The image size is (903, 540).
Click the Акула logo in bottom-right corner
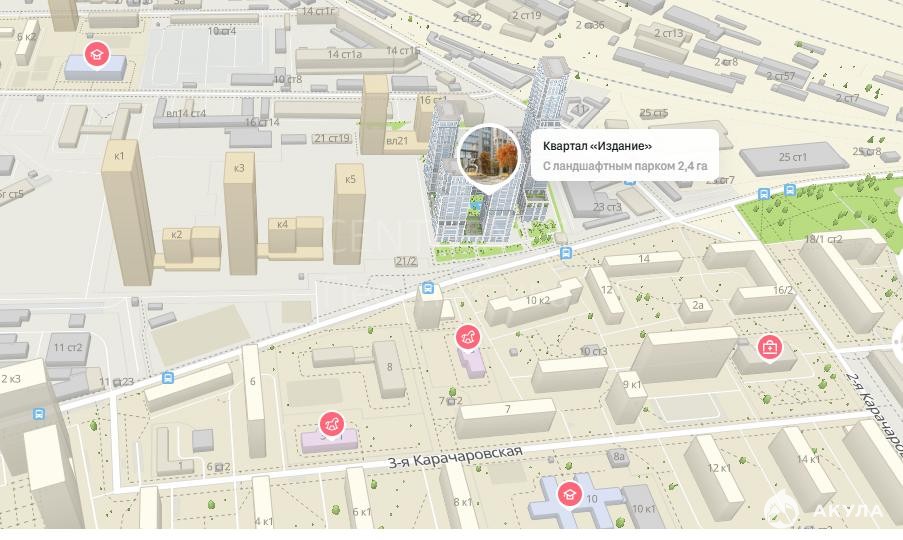tap(824, 511)
